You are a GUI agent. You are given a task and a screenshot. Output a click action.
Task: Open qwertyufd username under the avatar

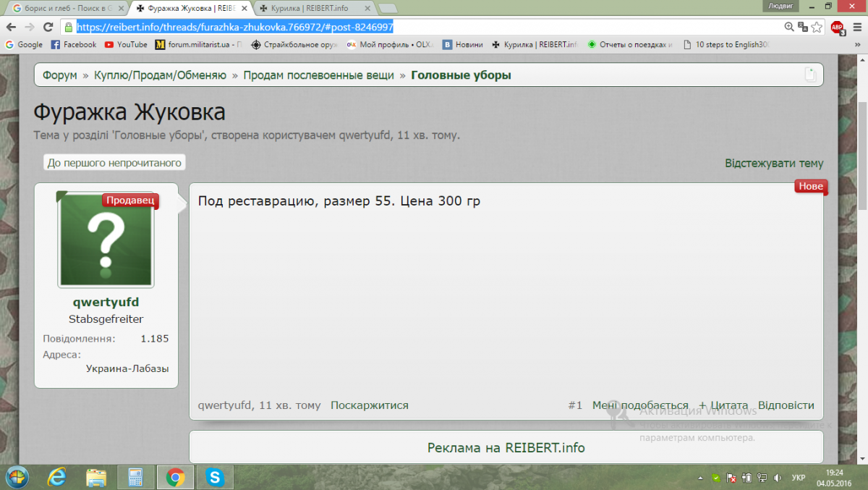tap(106, 302)
